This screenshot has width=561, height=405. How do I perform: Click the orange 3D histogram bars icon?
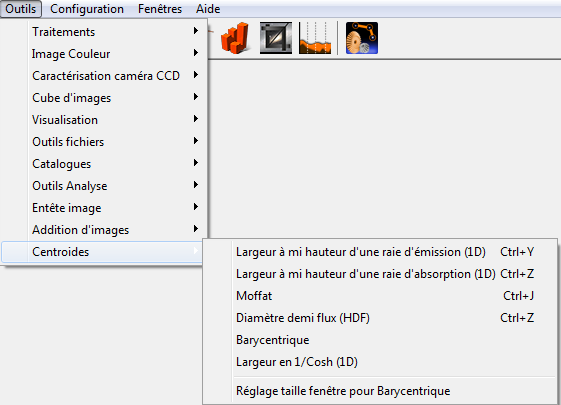[235, 38]
